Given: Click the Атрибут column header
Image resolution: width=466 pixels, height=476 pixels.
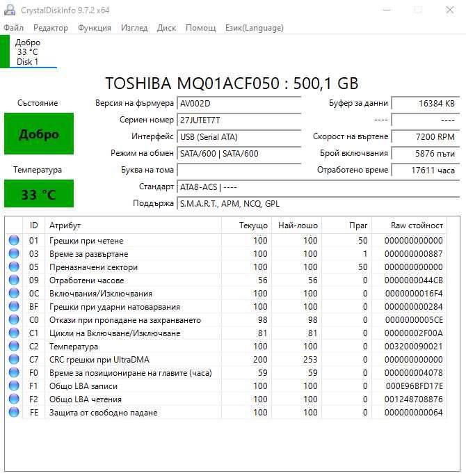Looking at the screenshot, I should (133, 225).
